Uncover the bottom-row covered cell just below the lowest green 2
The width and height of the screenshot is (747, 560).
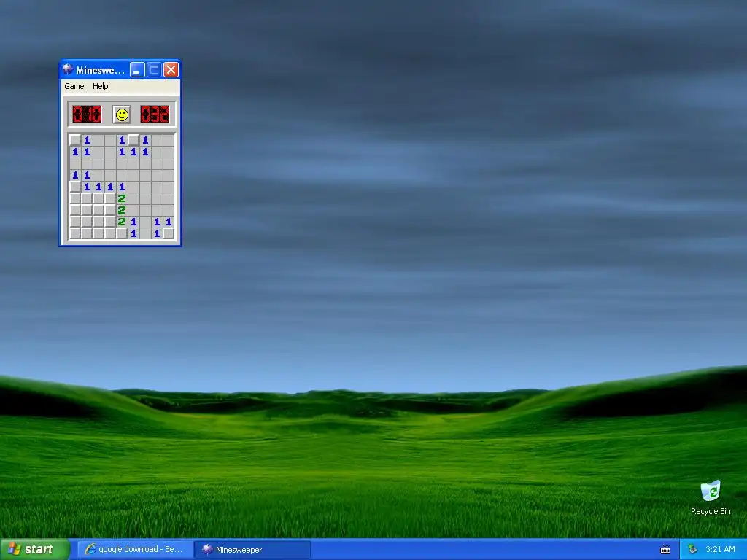[x=122, y=233]
